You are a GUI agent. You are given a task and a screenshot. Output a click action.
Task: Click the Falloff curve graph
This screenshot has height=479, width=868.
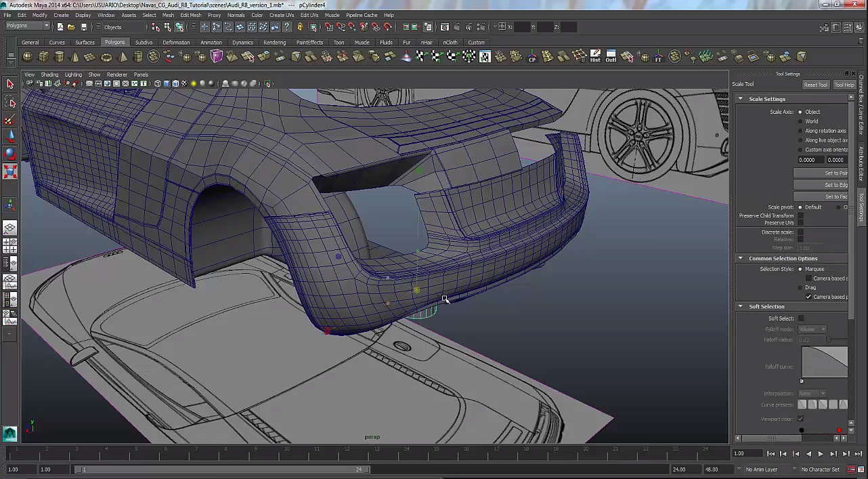pyautogui.click(x=824, y=362)
